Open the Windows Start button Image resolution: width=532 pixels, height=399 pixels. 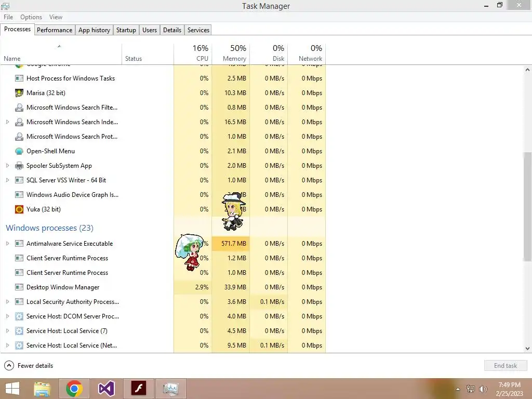pos(12,389)
